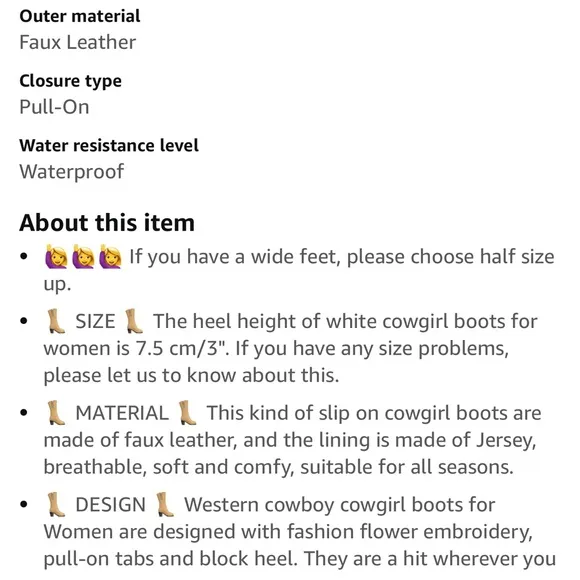Click the middle raising-hand woman emoji
This screenshot has height=580, width=580.
tap(83, 256)
